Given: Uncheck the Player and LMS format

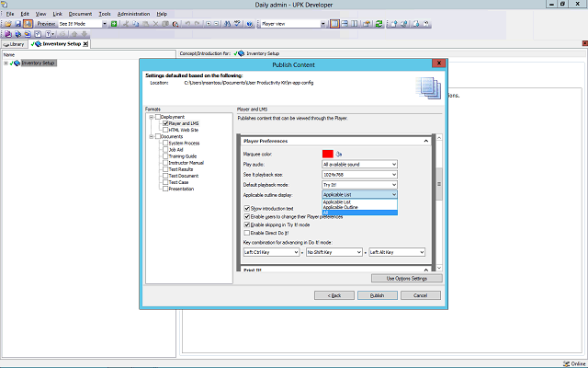Looking at the screenshot, I should (165, 123).
